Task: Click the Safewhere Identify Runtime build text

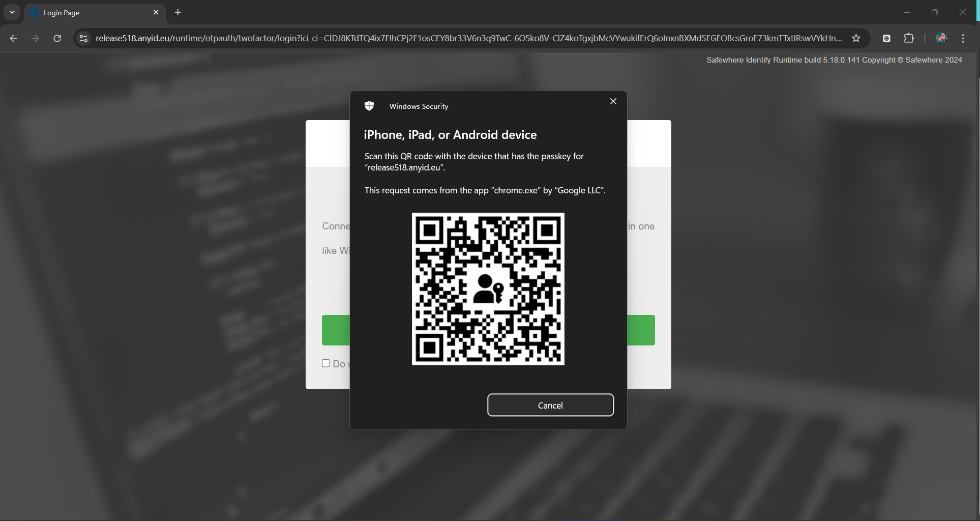Action: (834, 60)
